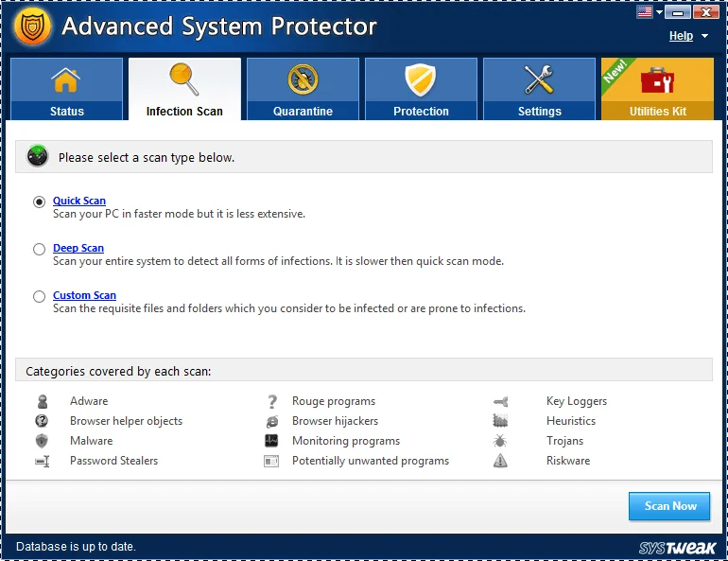This screenshot has height=561, width=728.
Task: Click the US flag language icon
Action: point(645,11)
